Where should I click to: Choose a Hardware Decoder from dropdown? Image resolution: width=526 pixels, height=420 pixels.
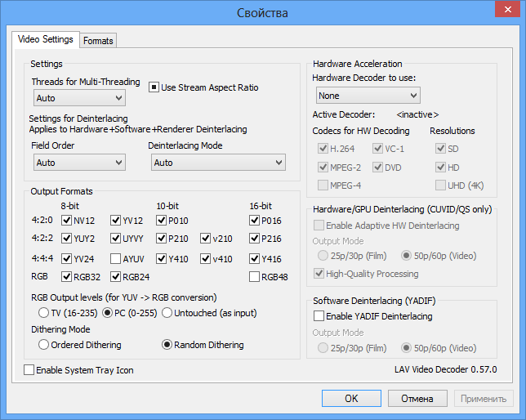tap(366, 96)
